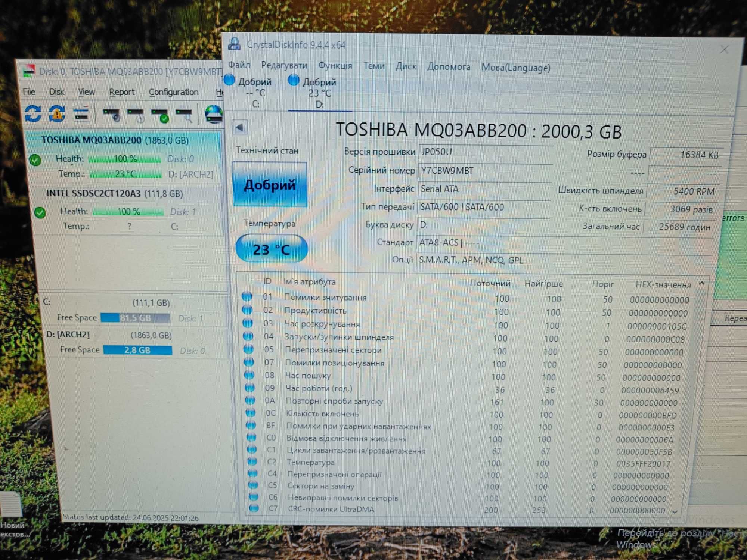Open the Диск menu in CrystalDiskInfo
Viewport: 747px width, 560px height.
pos(406,67)
